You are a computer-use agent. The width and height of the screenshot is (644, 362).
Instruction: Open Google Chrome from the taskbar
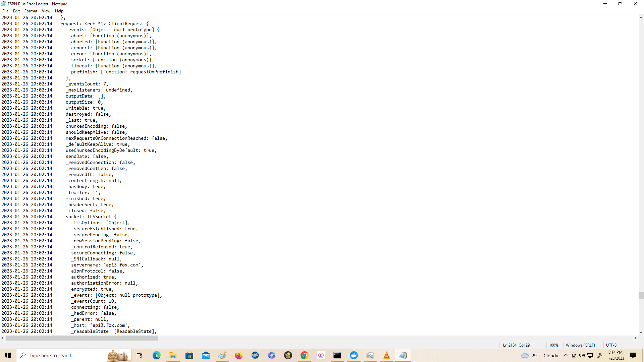click(304, 355)
